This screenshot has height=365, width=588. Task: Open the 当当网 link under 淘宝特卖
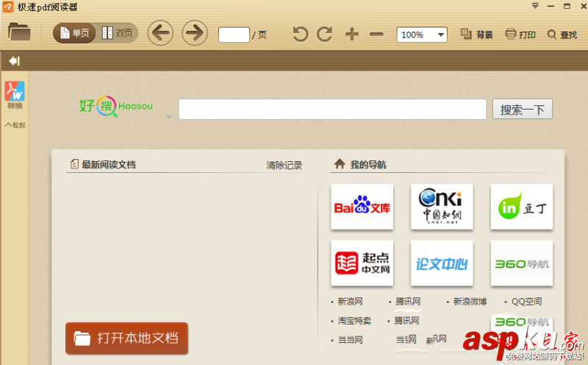click(350, 340)
